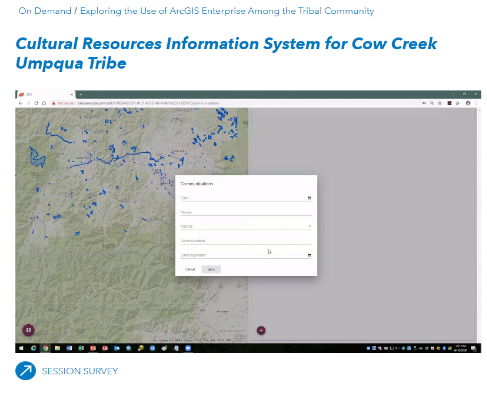Click the purple plus add button

pyautogui.click(x=261, y=330)
